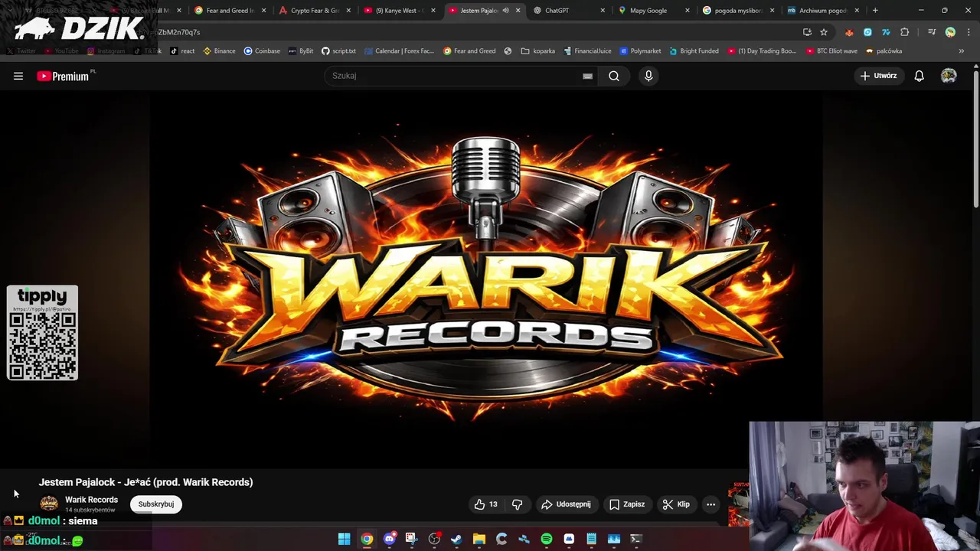
Task: Open the Binance bookmark
Action: coord(219,51)
